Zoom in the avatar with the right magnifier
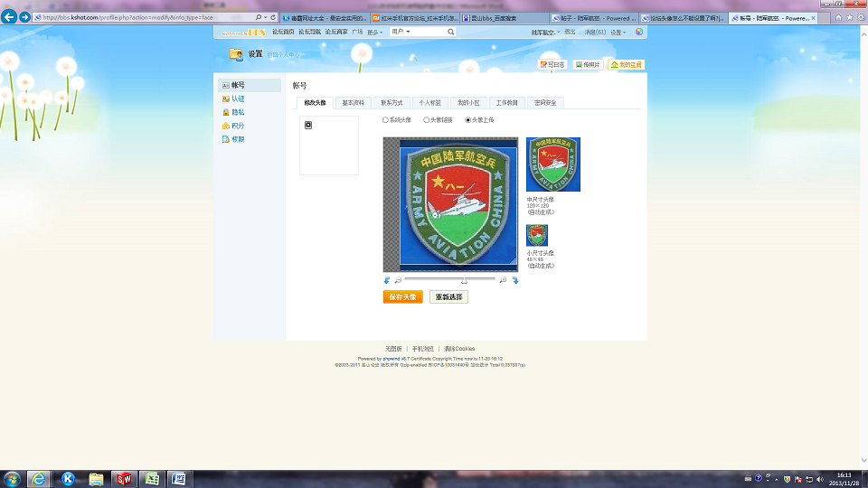The width and height of the screenshot is (868, 488). coord(503,280)
